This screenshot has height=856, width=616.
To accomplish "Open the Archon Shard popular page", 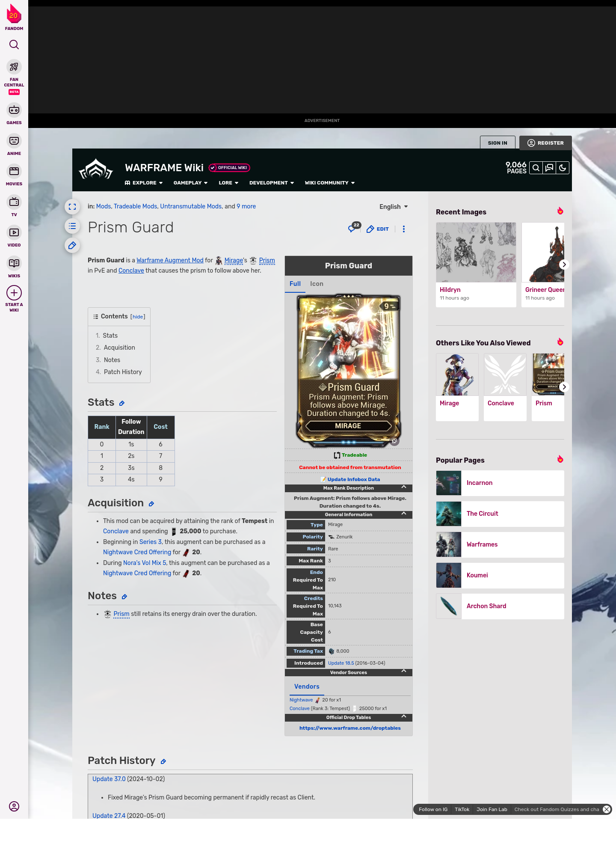I will click(500, 606).
